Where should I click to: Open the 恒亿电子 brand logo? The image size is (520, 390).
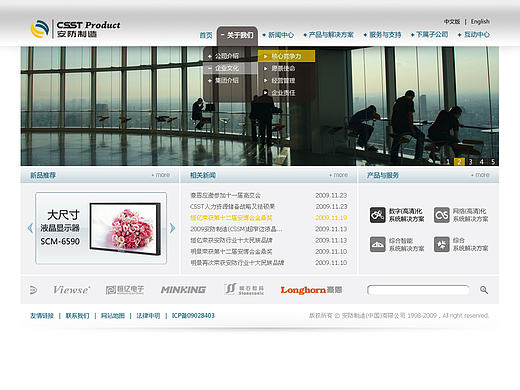click(x=125, y=290)
